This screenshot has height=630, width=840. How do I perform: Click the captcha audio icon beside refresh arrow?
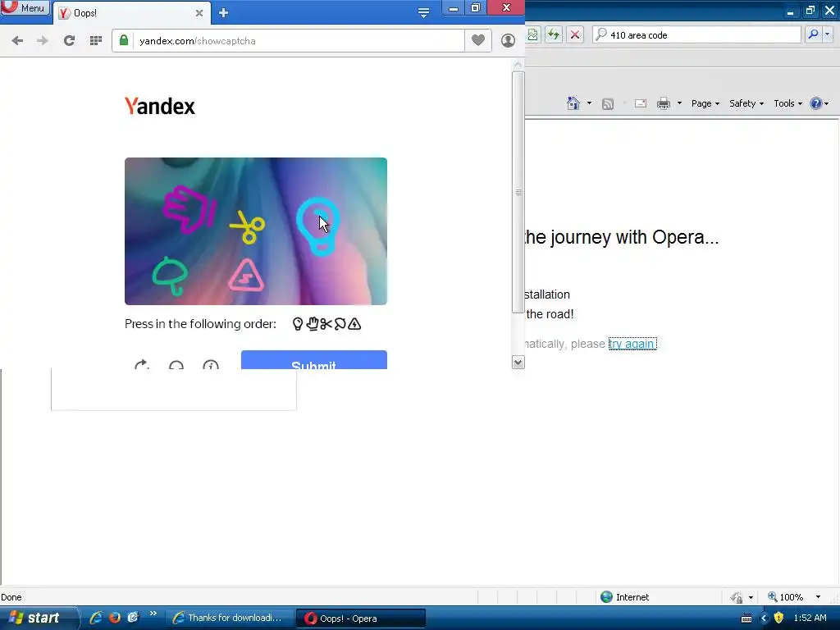coord(176,365)
